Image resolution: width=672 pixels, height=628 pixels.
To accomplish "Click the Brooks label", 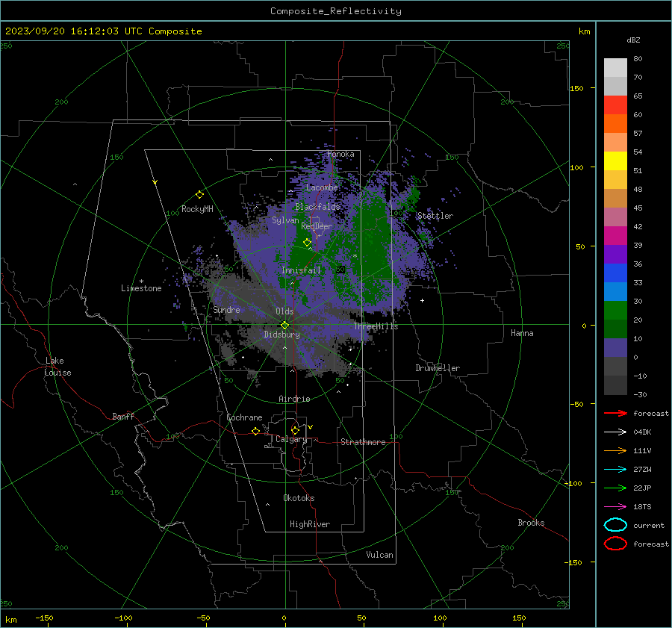I will point(531,523).
